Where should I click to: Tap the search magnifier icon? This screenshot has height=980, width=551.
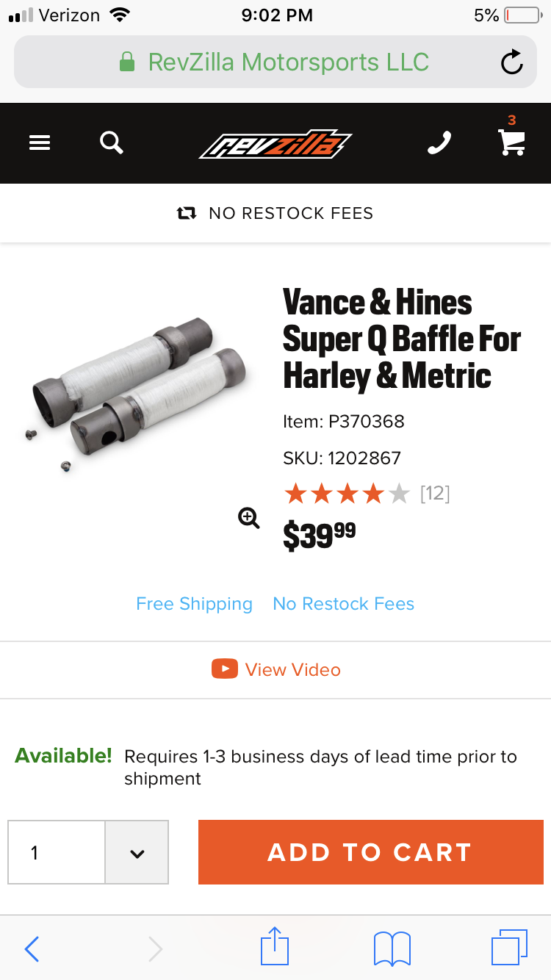[x=112, y=143]
